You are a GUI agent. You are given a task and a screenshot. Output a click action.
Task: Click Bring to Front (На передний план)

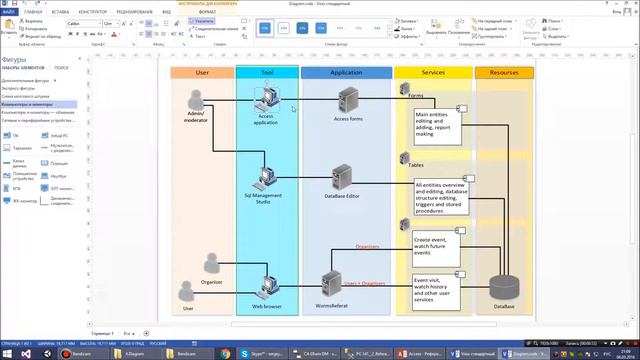pyautogui.click(x=494, y=21)
